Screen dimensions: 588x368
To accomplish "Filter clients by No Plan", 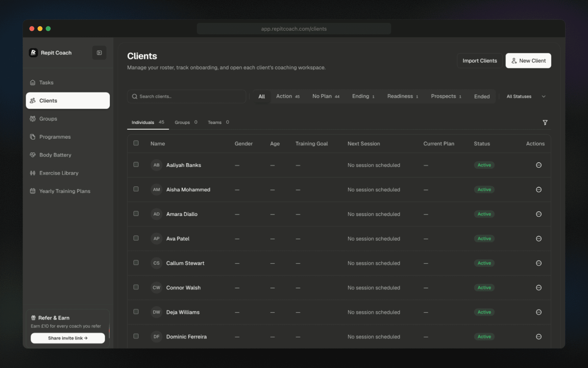I will (326, 97).
